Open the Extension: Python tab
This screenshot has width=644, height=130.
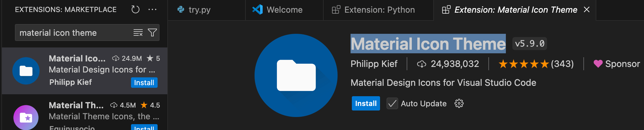pos(379,10)
